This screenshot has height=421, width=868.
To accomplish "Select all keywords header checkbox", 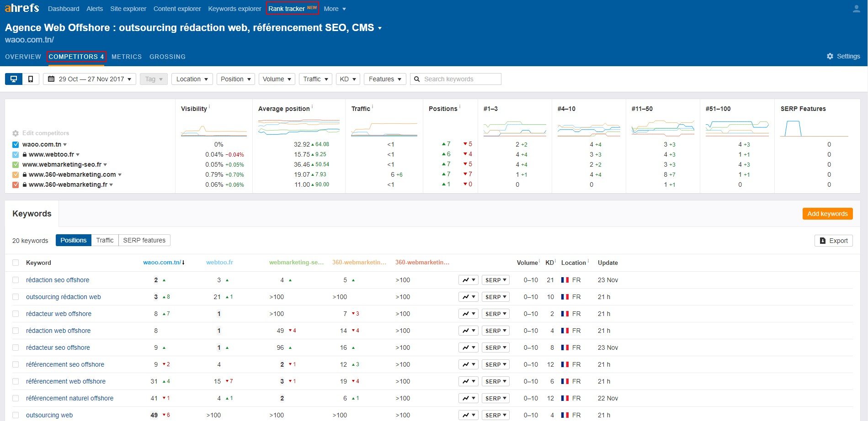I will [16, 263].
